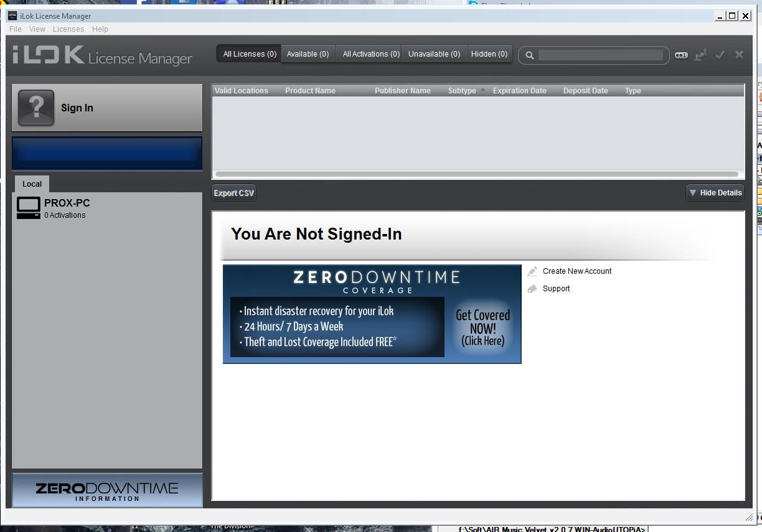The image size is (762, 532).
Task: Sort by the Subtype column header
Action: [x=462, y=91]
